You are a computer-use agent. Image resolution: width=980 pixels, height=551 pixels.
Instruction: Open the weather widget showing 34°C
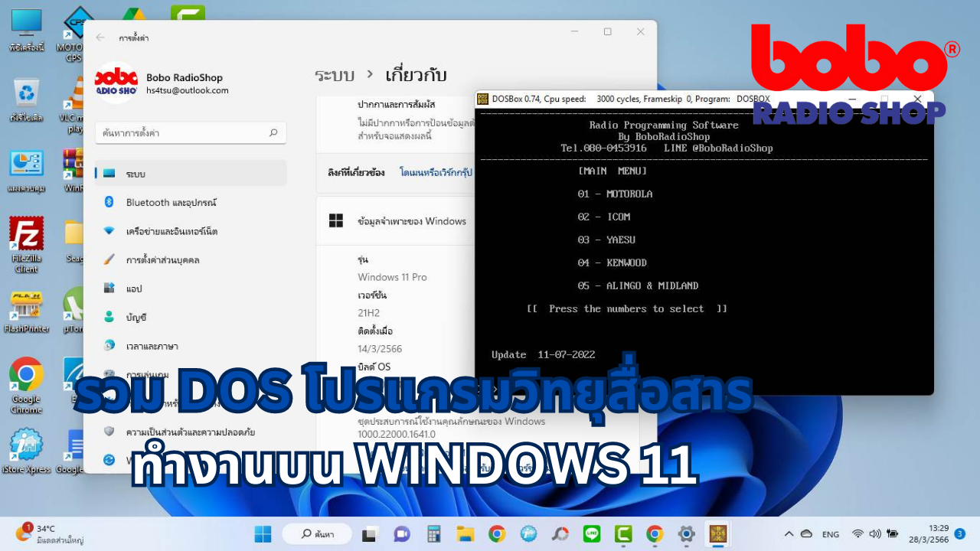pyautogui.click(x=49, y=533)
